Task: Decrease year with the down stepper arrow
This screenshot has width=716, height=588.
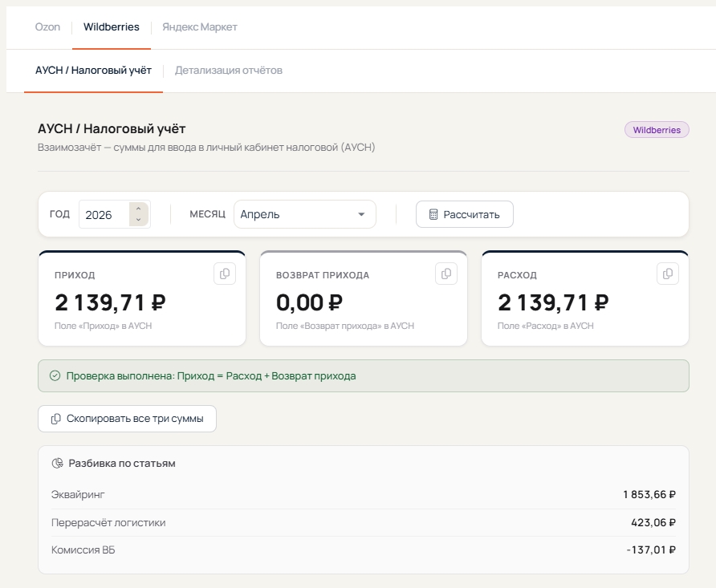Action: pos(138,220)
